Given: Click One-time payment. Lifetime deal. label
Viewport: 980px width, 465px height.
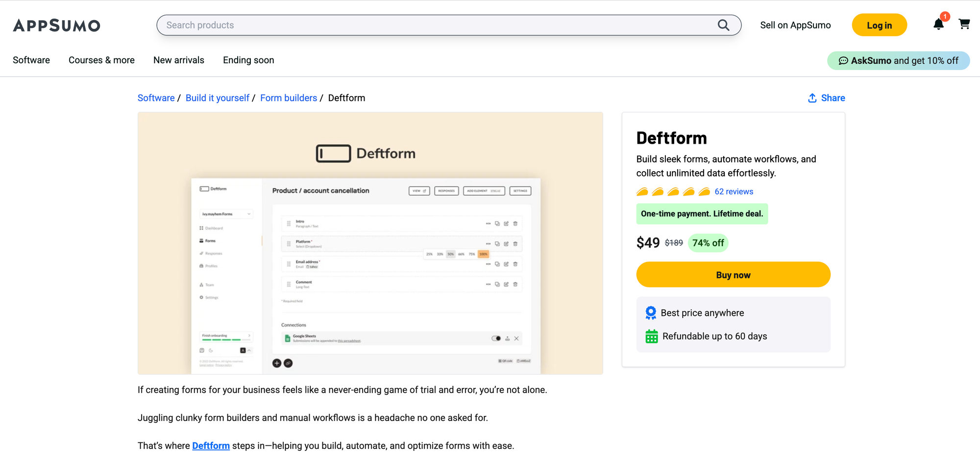Looking at the screenshot, I should (x=702, y=214).
